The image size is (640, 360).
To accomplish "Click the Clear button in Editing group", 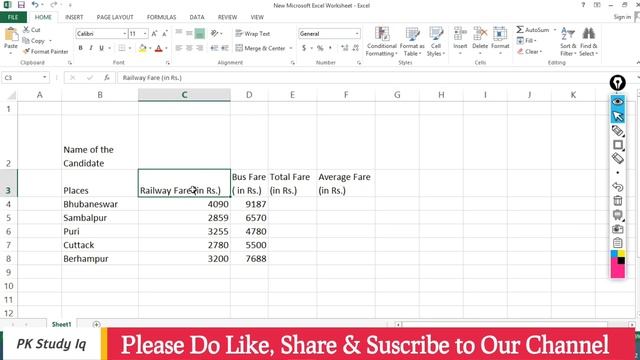I will (529, 52).
